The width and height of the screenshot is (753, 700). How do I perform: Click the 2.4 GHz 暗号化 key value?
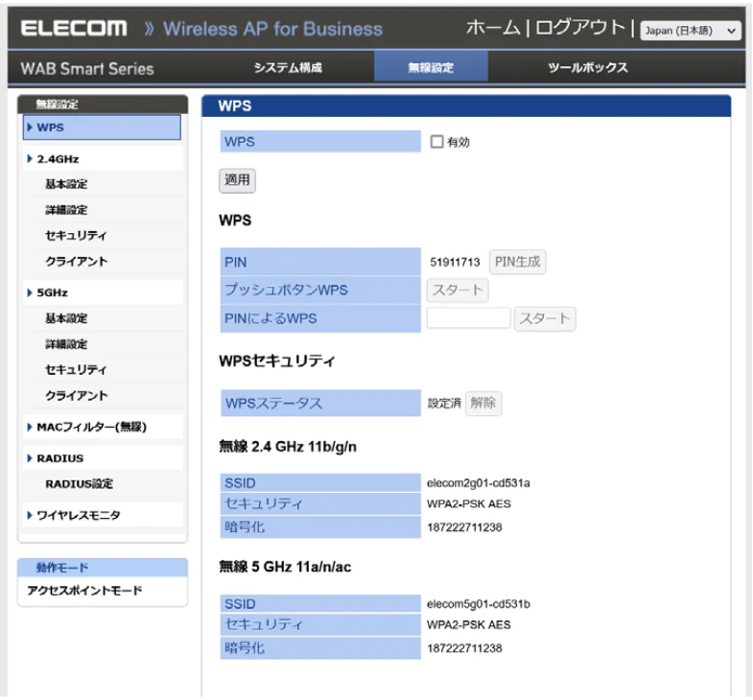tap(464, 527)
